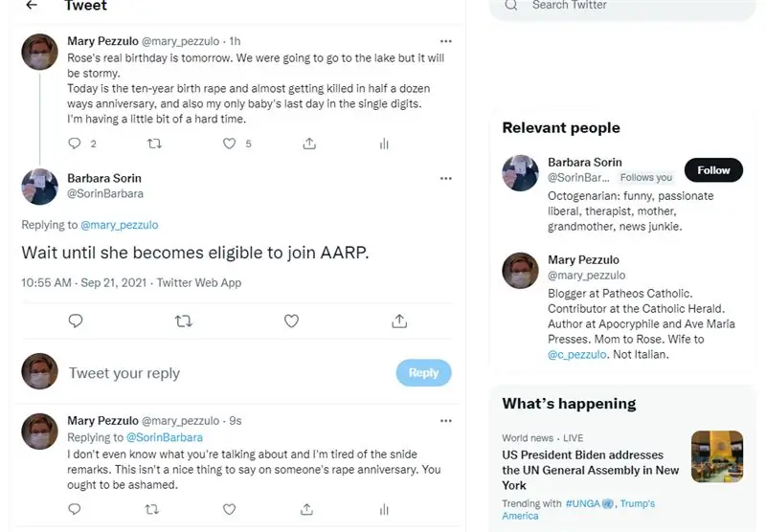Reply to Barbara Sorin's AARP tweet

[76, 321]
